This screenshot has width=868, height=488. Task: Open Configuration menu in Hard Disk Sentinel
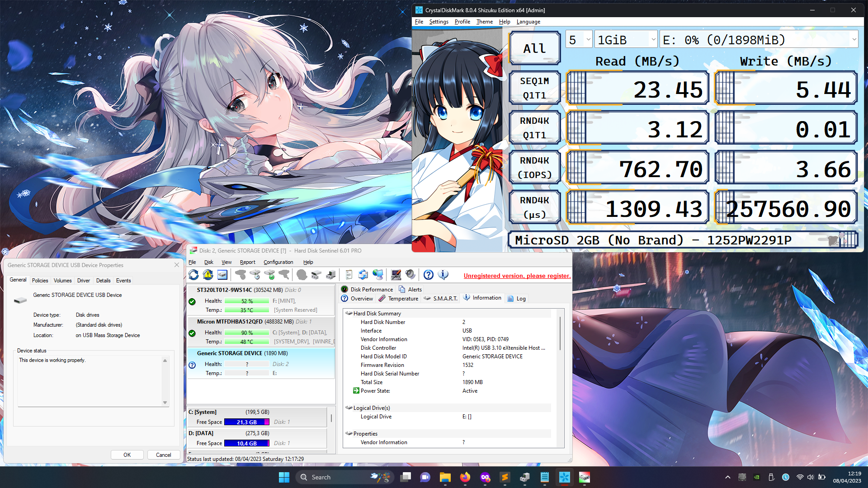click(278, 262)
